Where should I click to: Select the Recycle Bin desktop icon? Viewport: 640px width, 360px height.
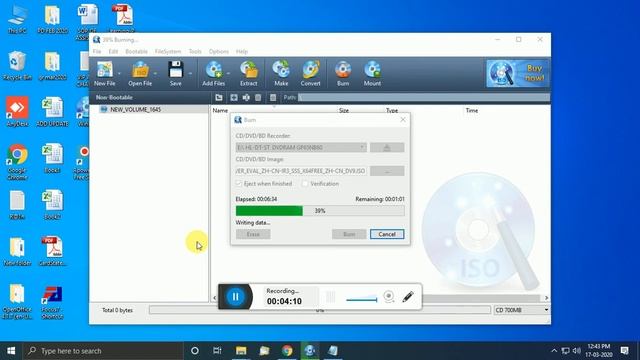(17, 65)
